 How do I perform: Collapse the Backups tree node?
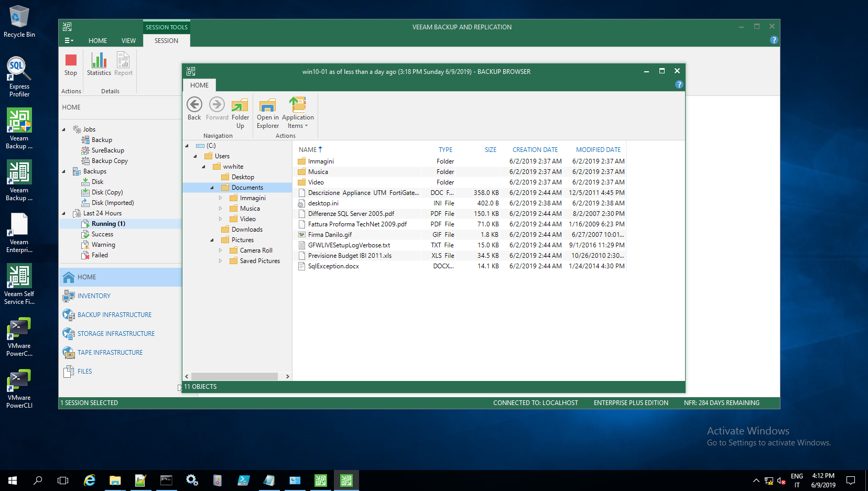click(x=64, y=171)
